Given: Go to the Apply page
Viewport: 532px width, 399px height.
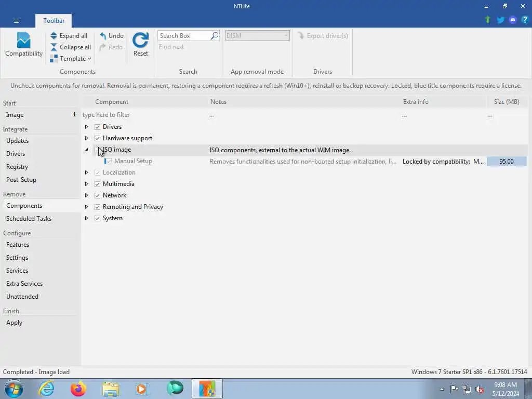Looking at the screenshot, I should 41,323.
